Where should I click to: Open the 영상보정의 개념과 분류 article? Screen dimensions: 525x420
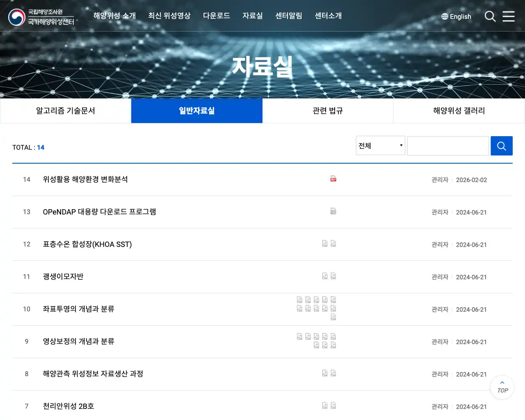(x=78, y=341)
